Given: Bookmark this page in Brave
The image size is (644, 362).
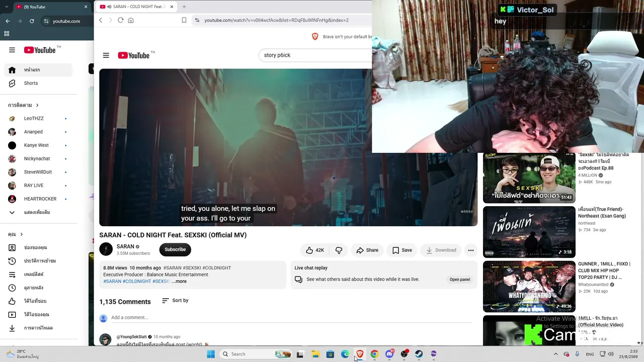Looking at the screenshot, I should coord(184,20).
